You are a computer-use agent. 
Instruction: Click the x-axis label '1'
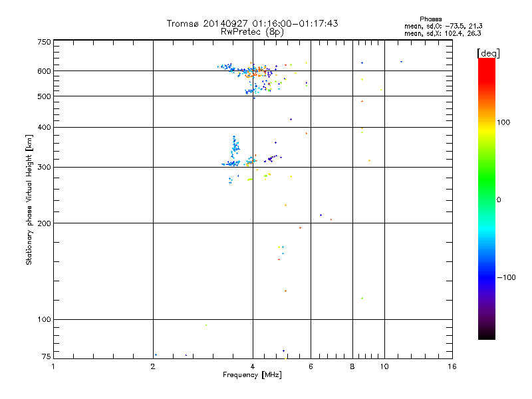click(x=53, y=366)
